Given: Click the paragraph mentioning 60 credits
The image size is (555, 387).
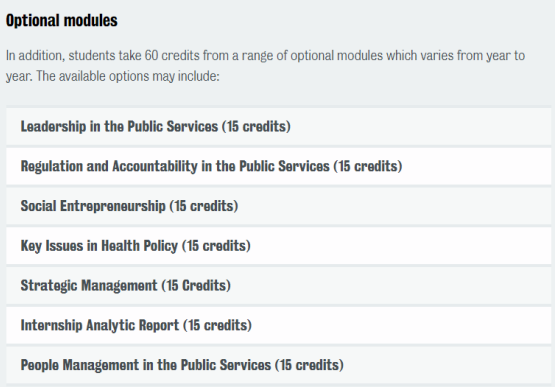Looking at the screenshot, I should click(x=265, y=66).
